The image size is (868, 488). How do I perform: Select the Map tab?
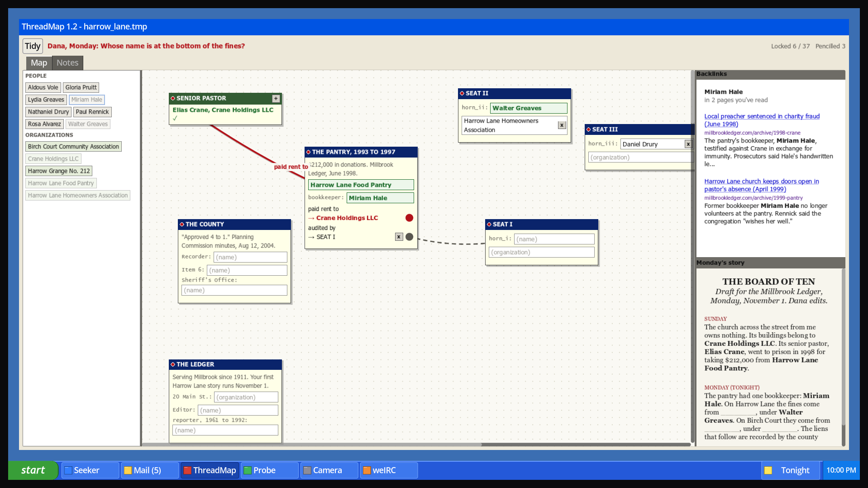pyautogui.click(x=39, y=63)
